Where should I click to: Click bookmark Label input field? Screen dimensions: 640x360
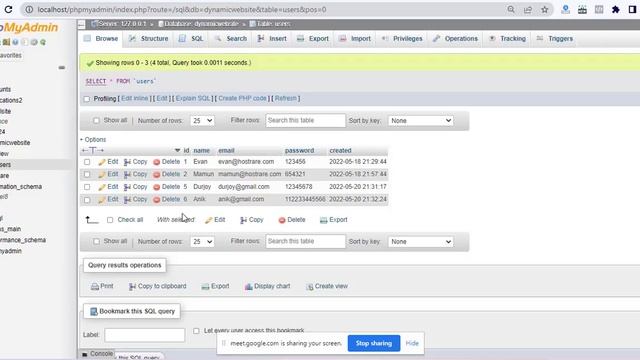coord(144,335)
